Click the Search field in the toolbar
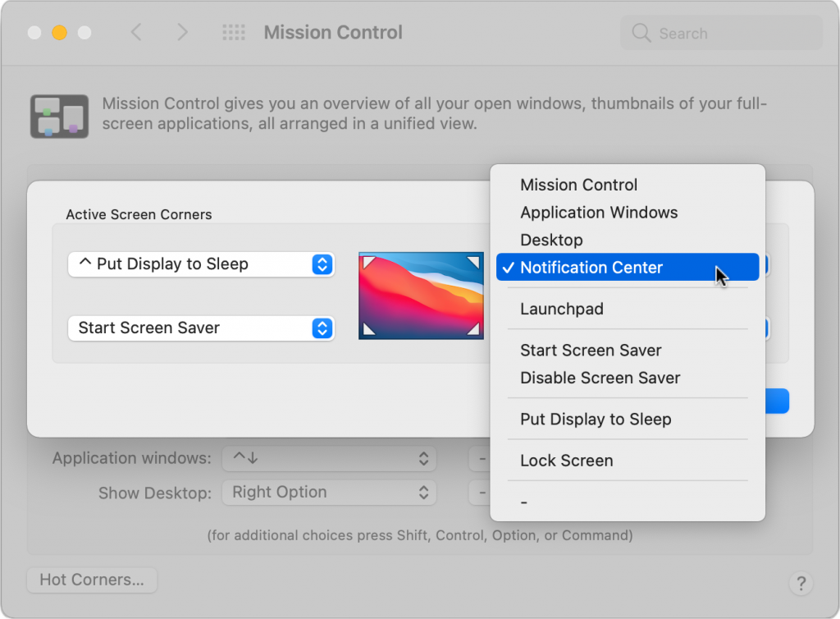Image resolution: width=840 pixels, height=619 pixels. tap(721, 33)
